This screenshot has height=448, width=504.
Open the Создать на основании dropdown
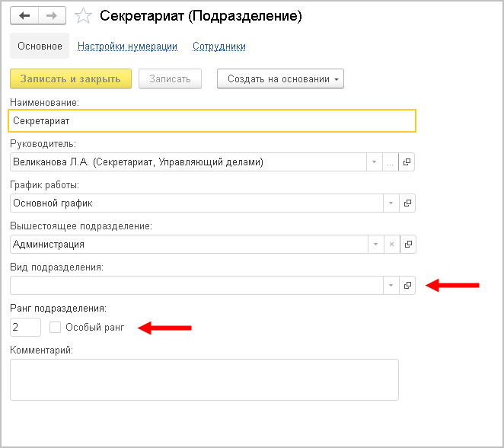click(280, 79)
